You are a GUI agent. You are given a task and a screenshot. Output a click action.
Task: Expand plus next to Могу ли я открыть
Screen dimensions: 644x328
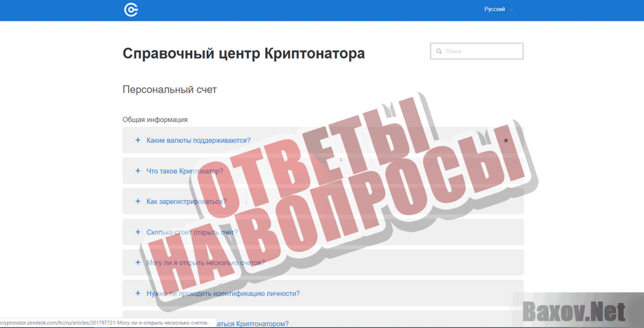tap(138, 263)
